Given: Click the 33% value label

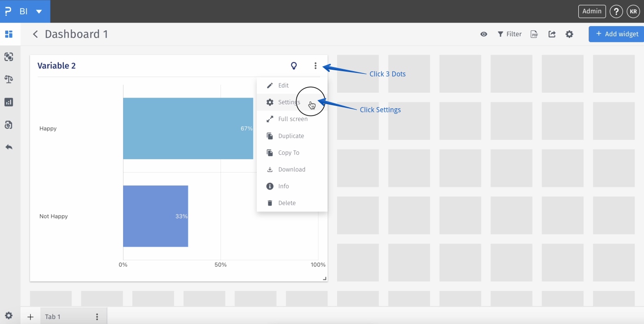Looking at the screenshot, I should point(181,216).
